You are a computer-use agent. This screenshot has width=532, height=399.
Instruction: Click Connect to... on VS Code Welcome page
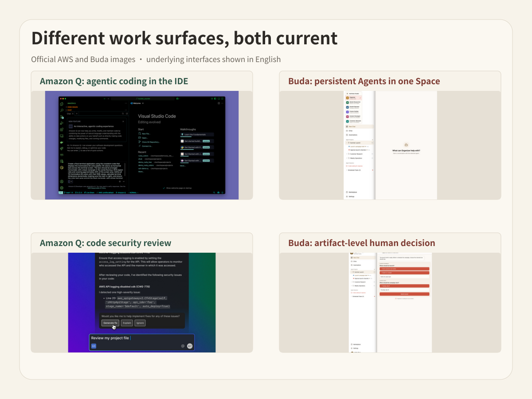click(145, 146)
